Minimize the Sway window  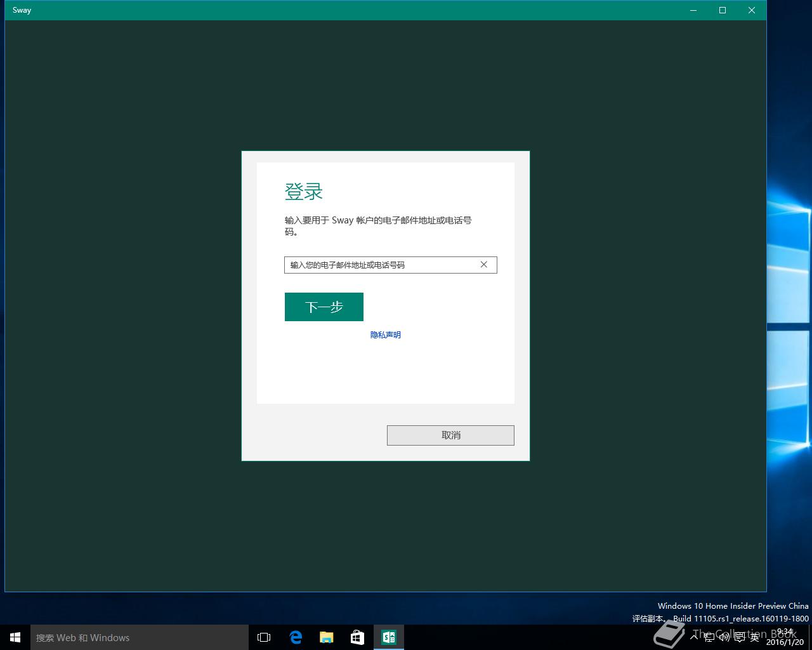(693, 10)
